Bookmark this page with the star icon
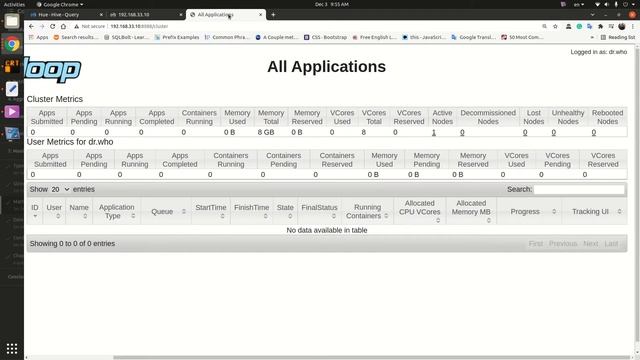Viewport: 640px width, 360px height. (x=555, y=26)
